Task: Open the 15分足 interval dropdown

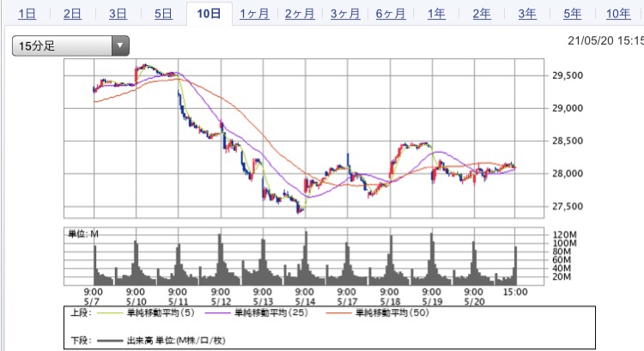Action: click(70, 45)
